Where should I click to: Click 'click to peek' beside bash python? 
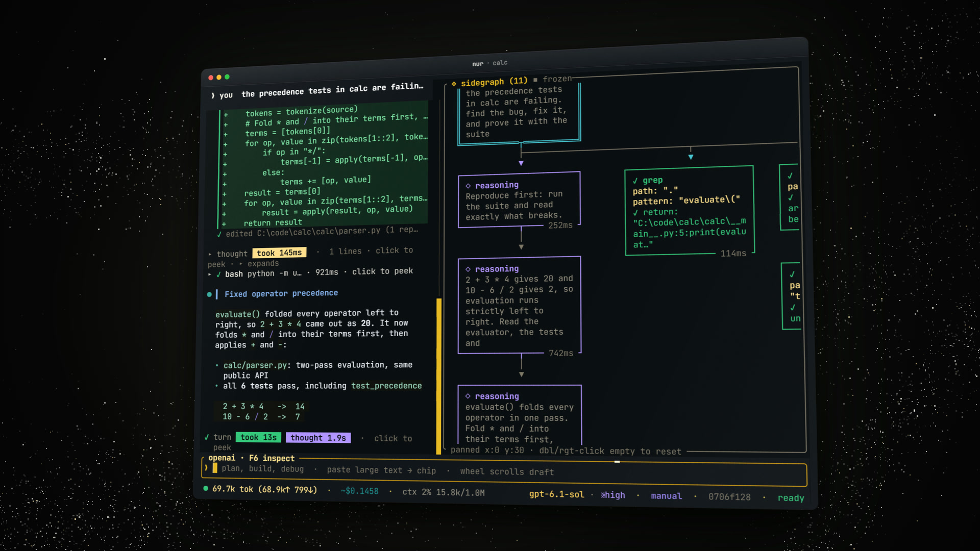(x=382, y=271)
